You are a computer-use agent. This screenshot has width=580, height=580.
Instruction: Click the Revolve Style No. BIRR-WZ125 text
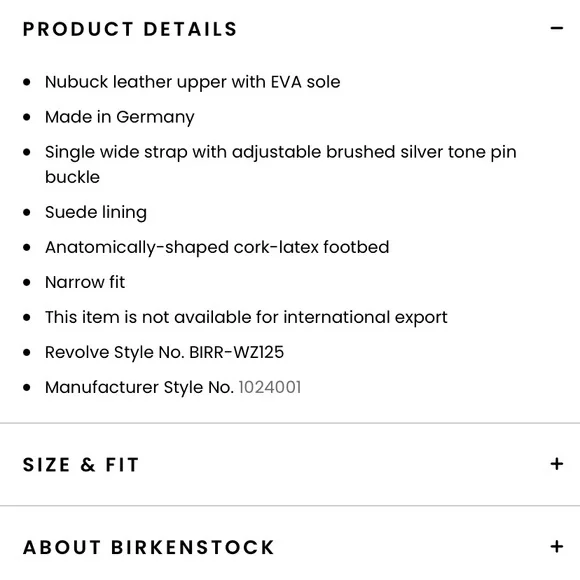tap(164, 352)
